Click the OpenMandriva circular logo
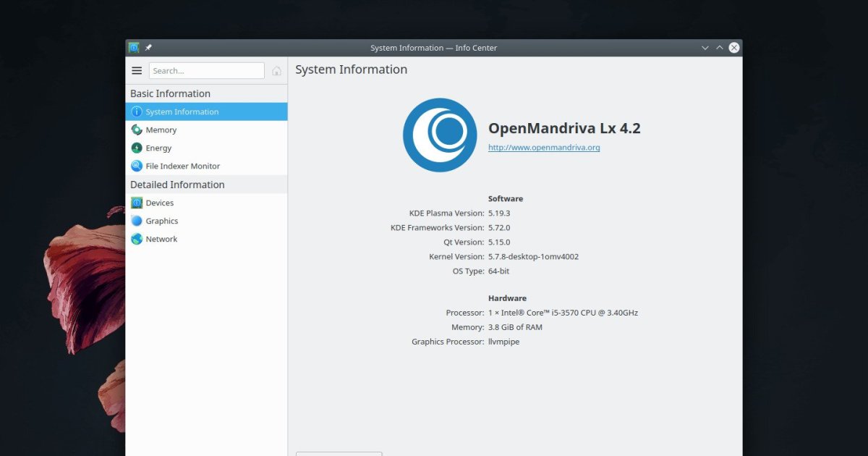This screenshot has height=456, width=868. (x=440, y=135)
